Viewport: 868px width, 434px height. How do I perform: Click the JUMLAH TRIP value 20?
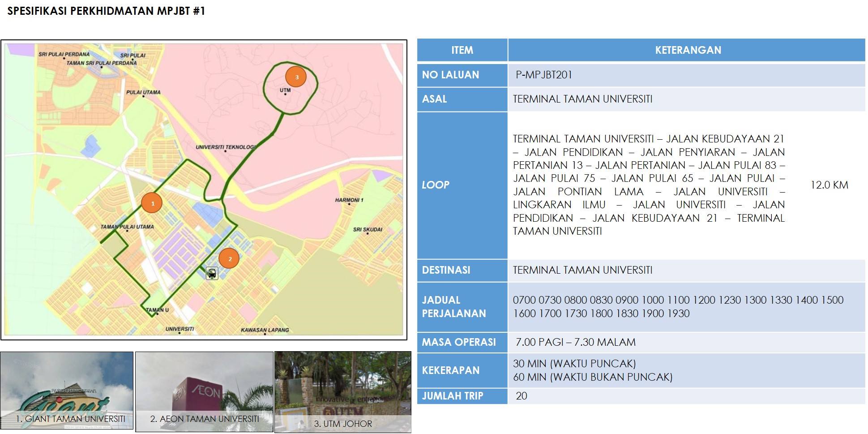coord(521,396)
